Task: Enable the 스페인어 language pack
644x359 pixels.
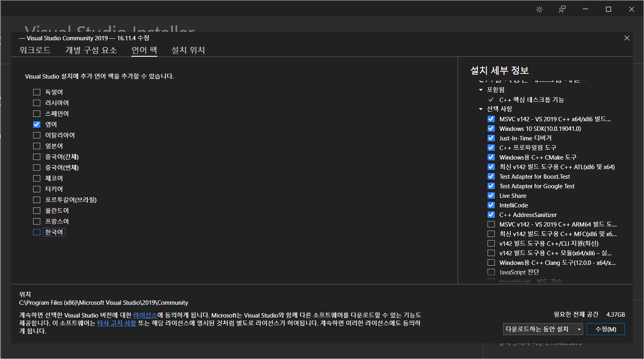Action: 37,114
